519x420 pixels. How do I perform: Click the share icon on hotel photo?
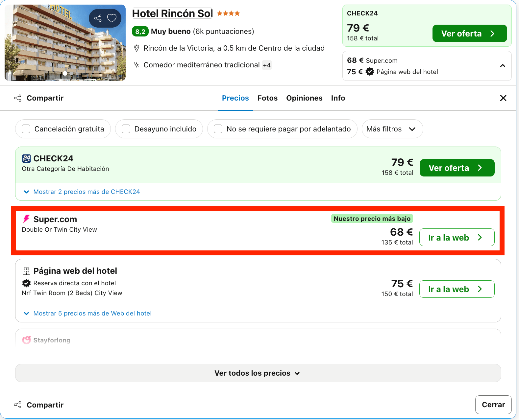[98, 18]
